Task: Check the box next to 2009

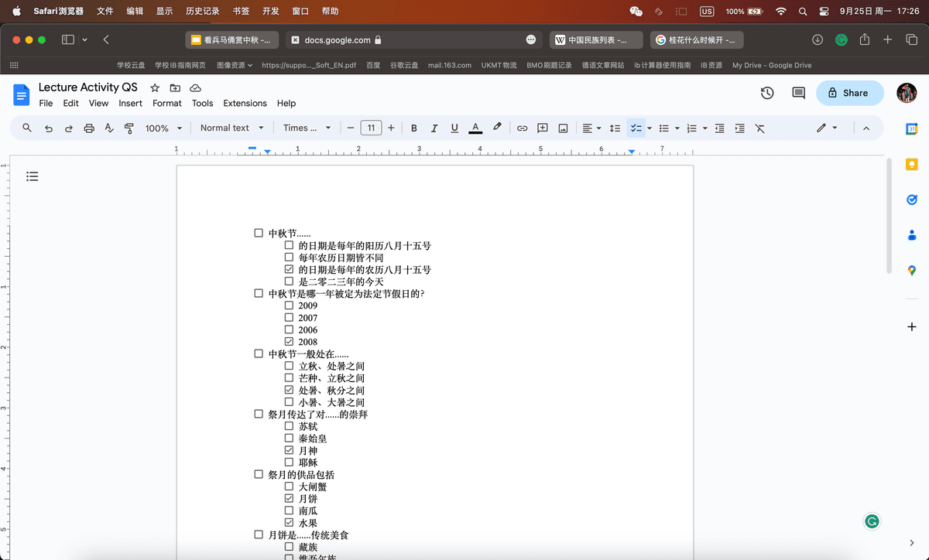Action: click(289, 306)
